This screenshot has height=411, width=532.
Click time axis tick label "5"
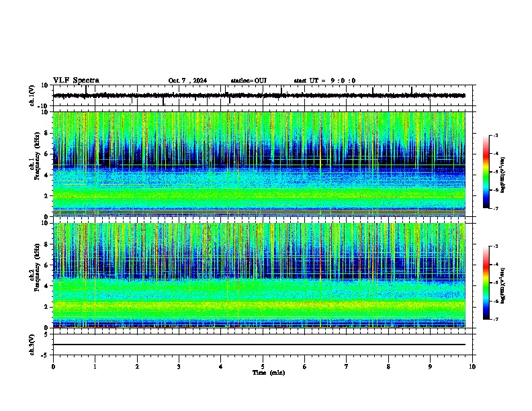pyautogui.click(x=263, y=367)
